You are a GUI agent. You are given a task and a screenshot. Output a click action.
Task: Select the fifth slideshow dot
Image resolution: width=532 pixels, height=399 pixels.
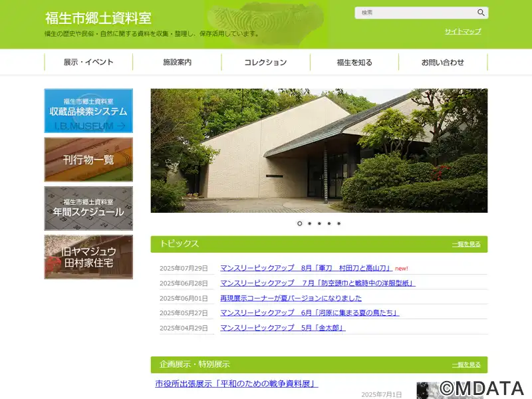pyautogui.click(x=338, y=223)
